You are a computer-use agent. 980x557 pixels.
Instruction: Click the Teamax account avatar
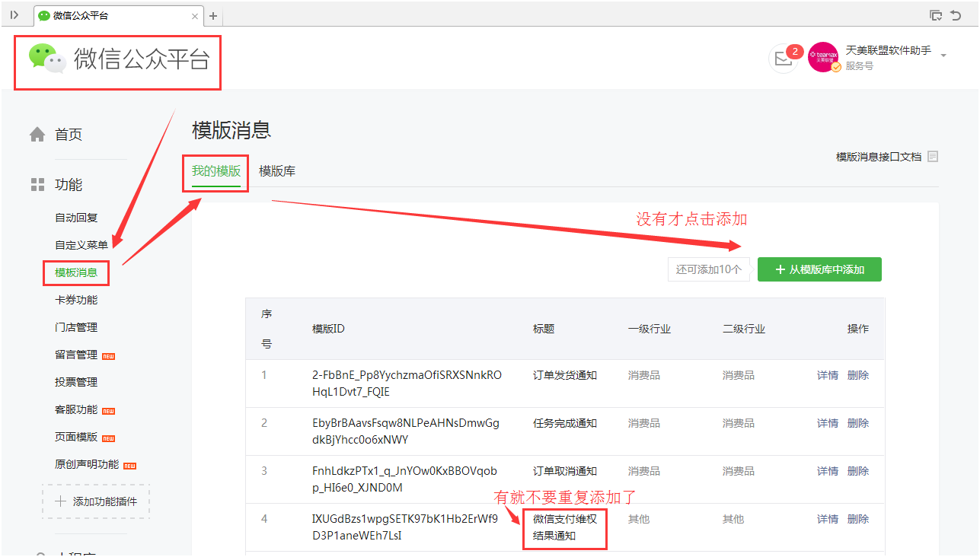point(823,57)
